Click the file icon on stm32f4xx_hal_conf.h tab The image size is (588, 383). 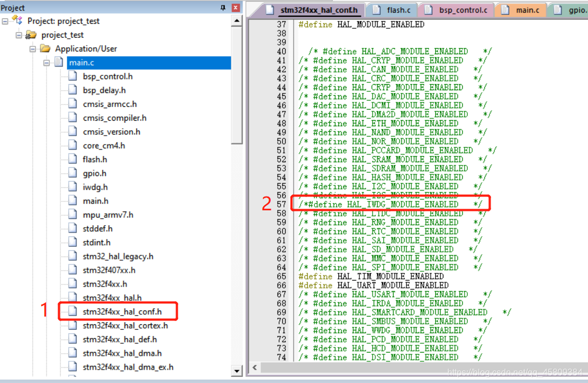[270, 9]
